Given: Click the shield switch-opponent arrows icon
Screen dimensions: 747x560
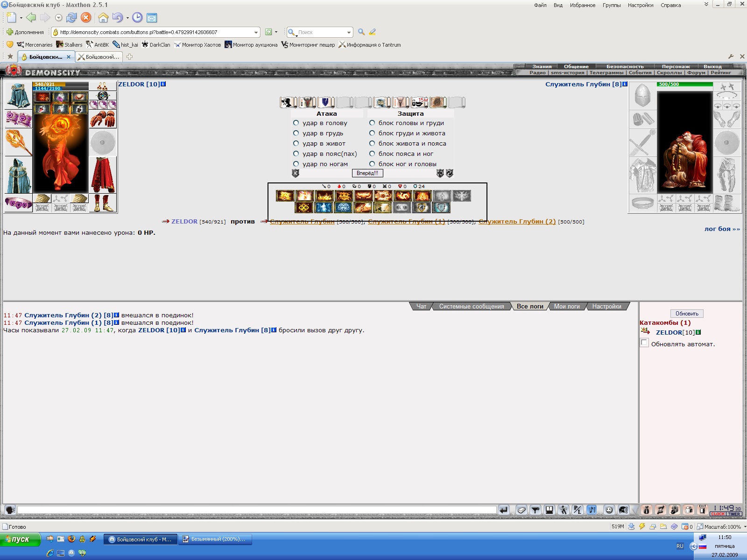Looking at the screenshot, I should pyautogui.click(x=440, y=173).
